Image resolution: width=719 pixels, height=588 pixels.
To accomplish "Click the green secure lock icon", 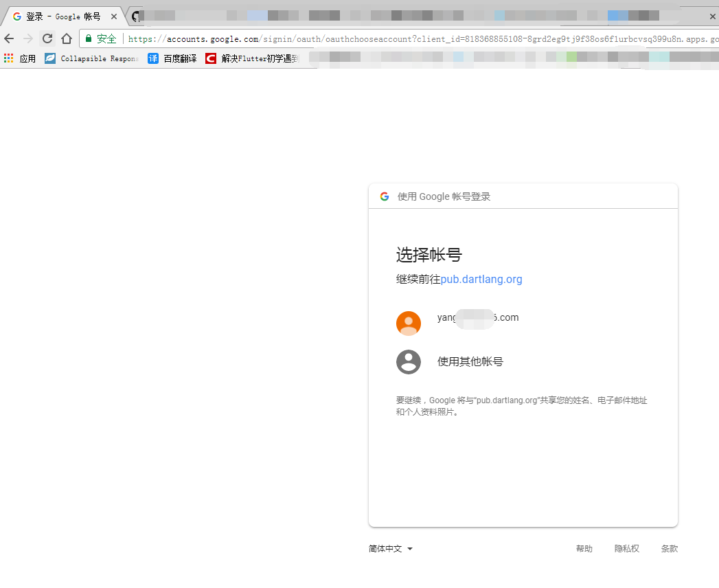I will pyautogui.click(x=89, y=38).
